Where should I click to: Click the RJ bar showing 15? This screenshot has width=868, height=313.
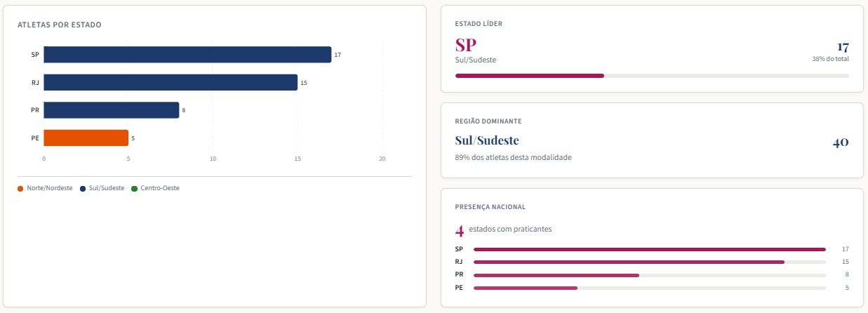click(x=171, y=83)
